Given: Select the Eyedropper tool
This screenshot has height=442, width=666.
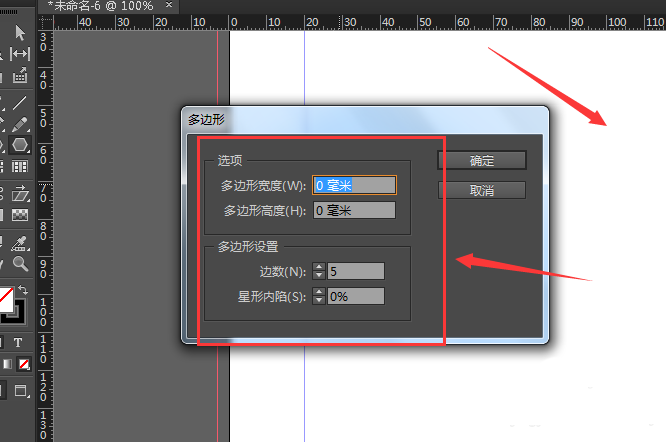Looking at the screenshot, I should tap(20, 243).
